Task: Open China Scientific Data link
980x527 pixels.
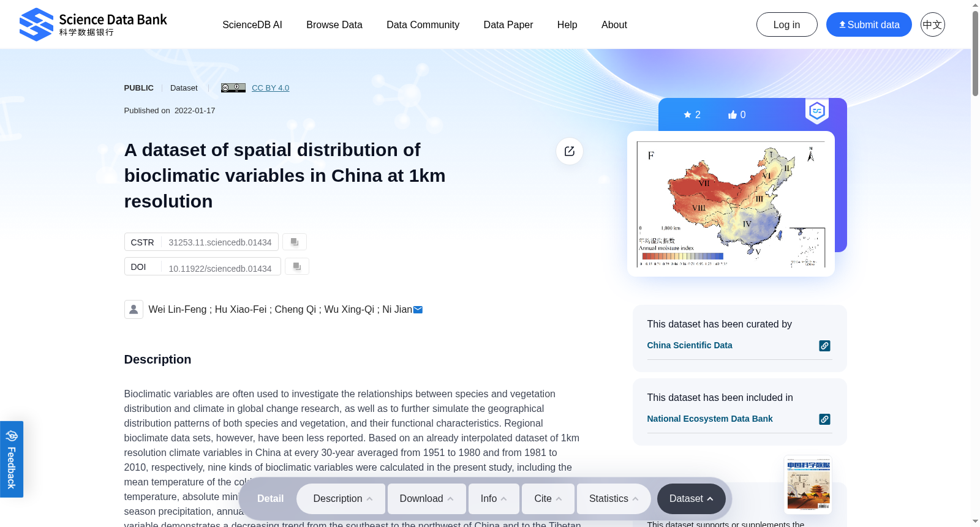Action: [690, 345]
